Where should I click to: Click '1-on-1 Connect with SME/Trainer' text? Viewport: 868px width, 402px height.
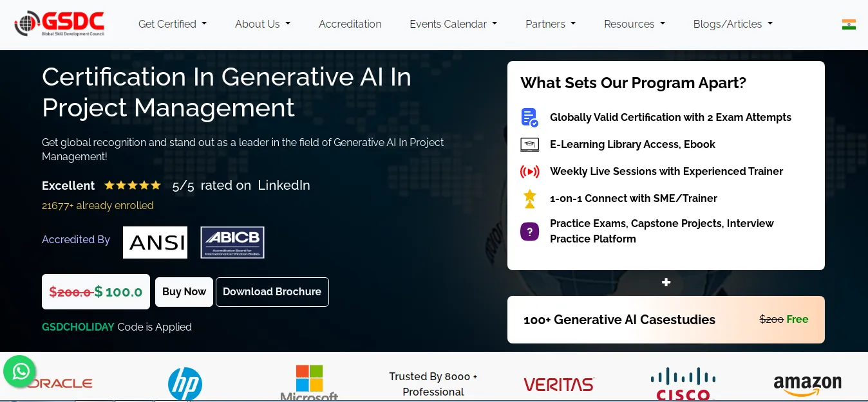pyautogui.click(x=634, y=199)
